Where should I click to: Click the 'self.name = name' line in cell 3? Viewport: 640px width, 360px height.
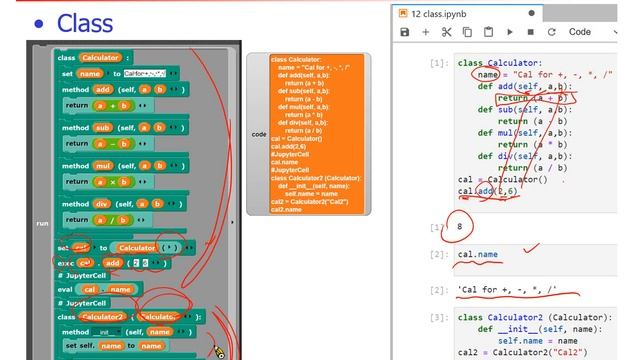coord(538,340)
